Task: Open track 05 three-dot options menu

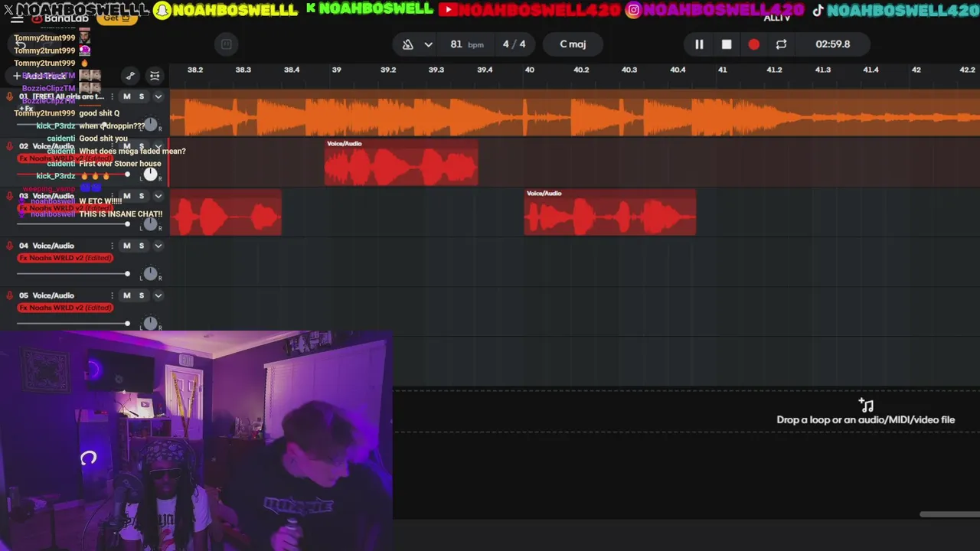Action: (112, 295)
